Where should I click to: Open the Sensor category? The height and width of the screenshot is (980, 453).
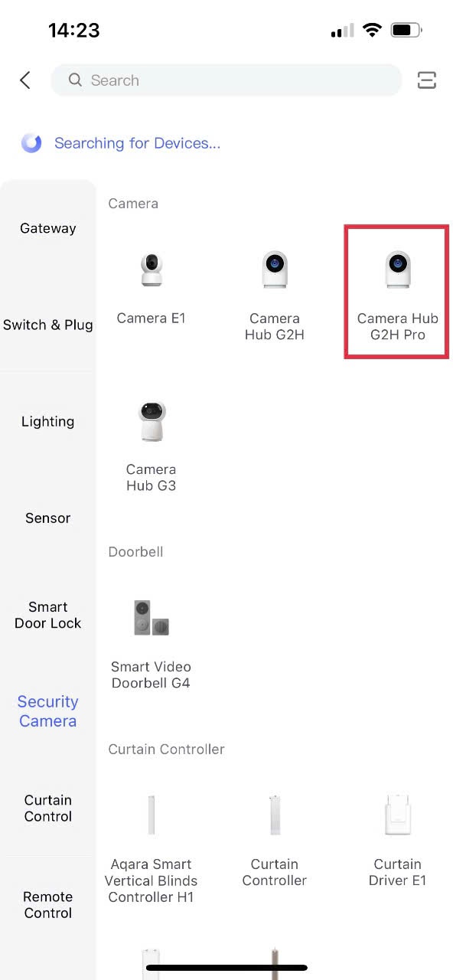coord(47,518)
